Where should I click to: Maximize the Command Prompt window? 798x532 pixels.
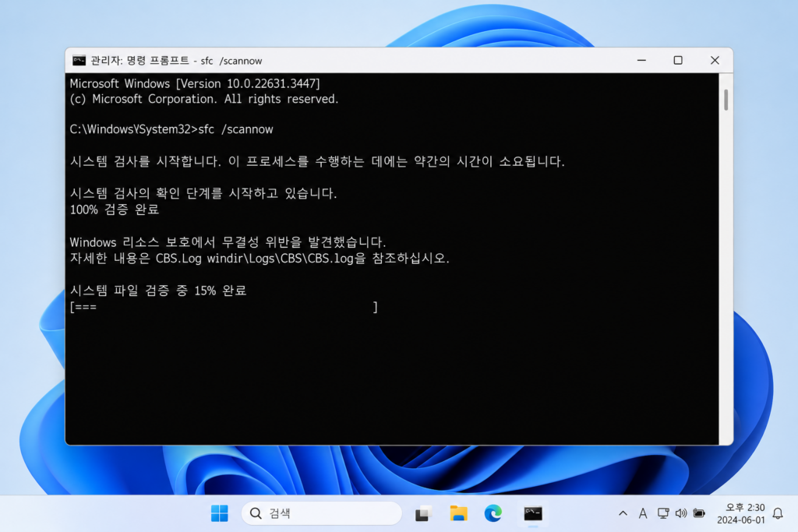[x=678, y=61]
